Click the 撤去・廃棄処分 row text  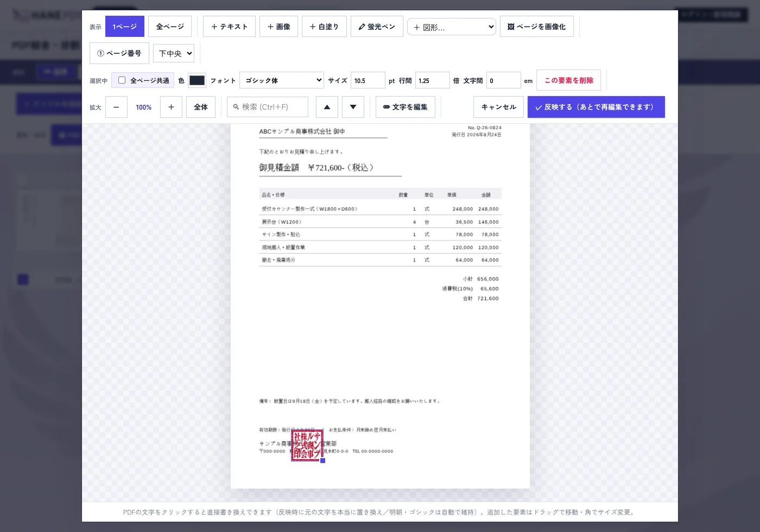pos(278,260)
